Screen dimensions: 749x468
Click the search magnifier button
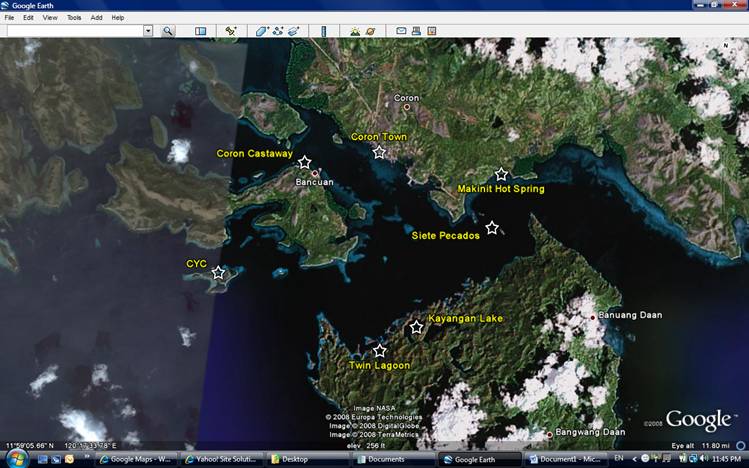[168, 31]
